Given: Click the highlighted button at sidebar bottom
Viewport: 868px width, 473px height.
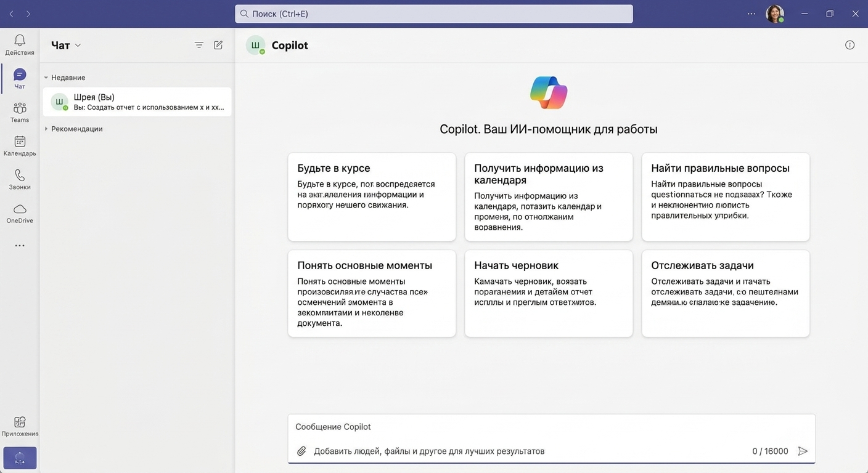Looking at the screenshot, I should [20, 458].
